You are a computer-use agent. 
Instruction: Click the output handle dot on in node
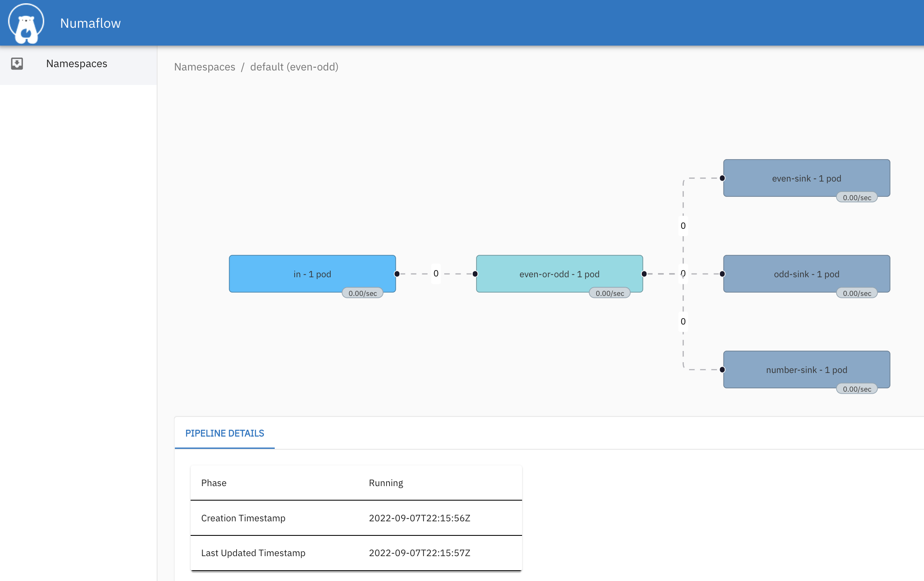[397, 274]
